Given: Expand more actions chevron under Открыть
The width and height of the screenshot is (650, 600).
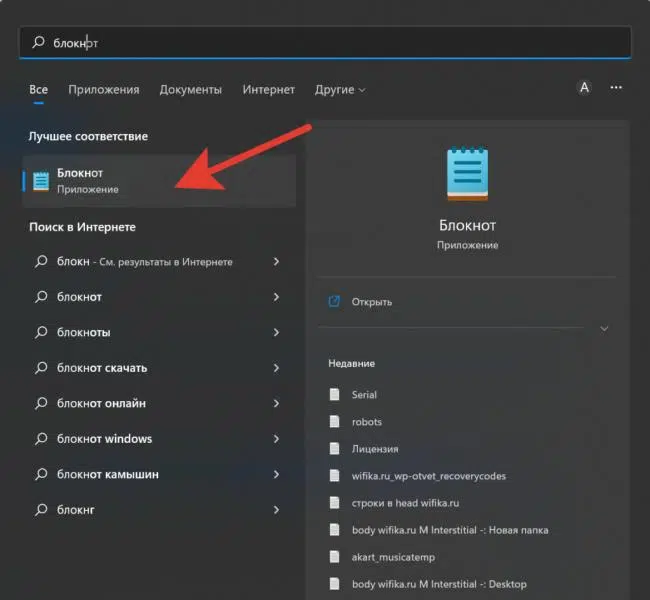Looking at the screenshot, I should pyautogui.click(x=604, y=328).
